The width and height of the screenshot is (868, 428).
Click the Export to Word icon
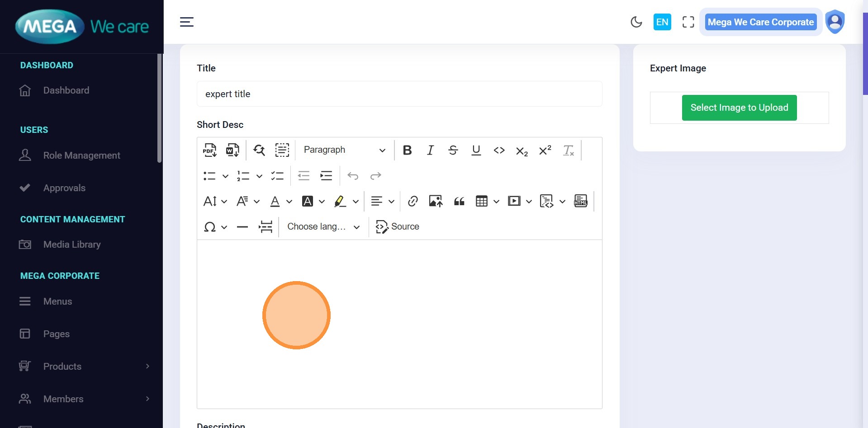coord(232,150)
